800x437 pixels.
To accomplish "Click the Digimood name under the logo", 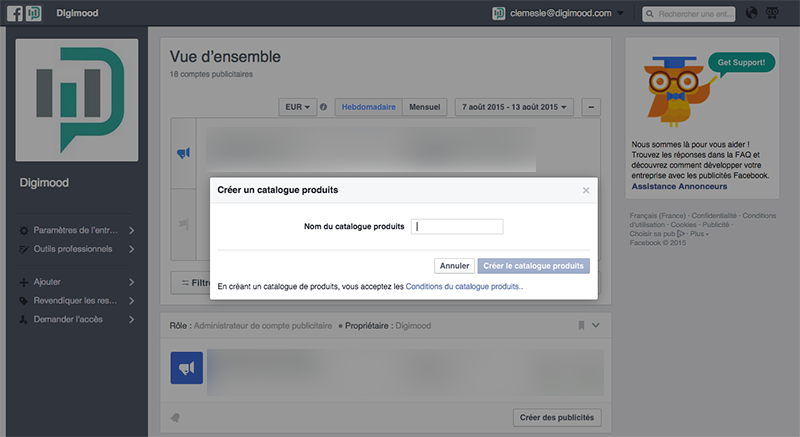I will (44, 183).
